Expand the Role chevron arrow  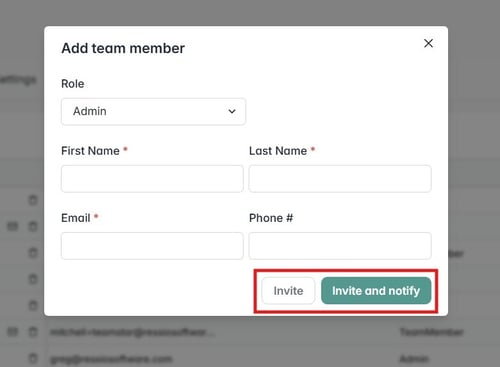click(x=232, y=111)
